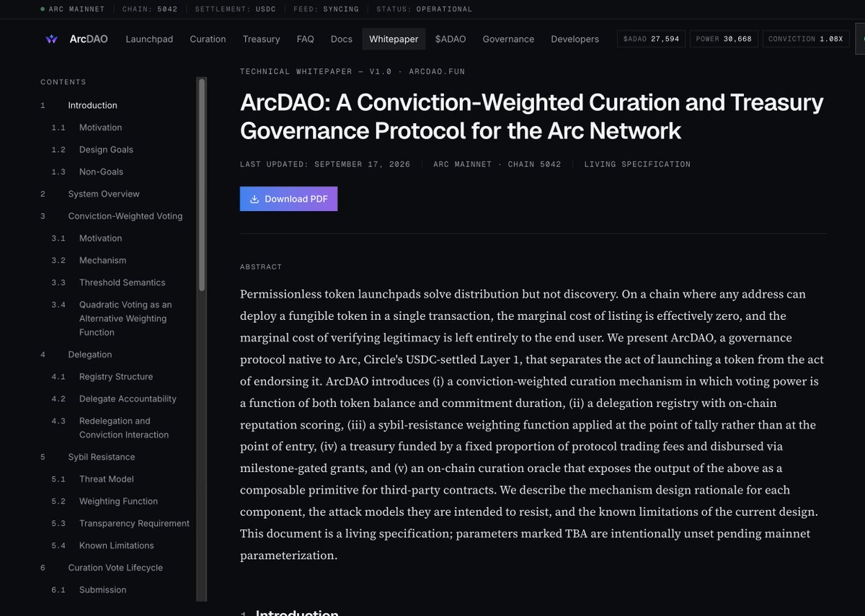The width and height of the screenshot is (865, 616).
Task: Open 3.1 Motivation in contents
Action: (100, 238)
